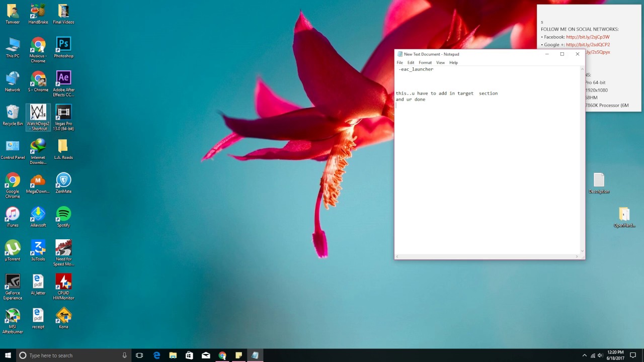Select the S - Chrome shortcut

click(38, 81)
